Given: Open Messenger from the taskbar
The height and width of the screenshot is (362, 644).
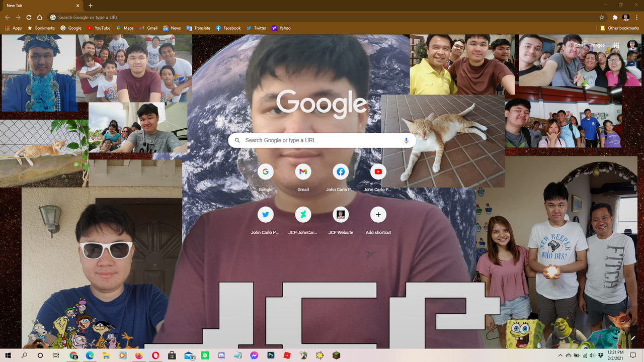Looking at the screenshot, I should pos(254,355).
